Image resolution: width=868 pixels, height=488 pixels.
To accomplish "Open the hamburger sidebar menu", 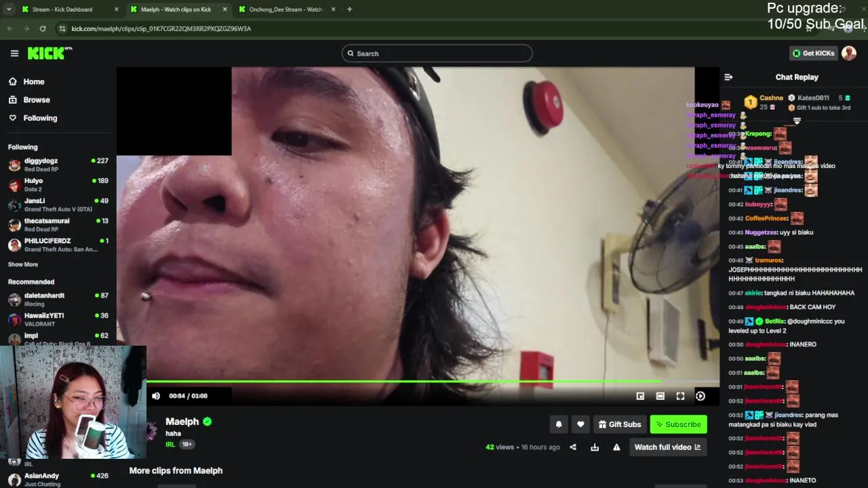I will (14, 54).
